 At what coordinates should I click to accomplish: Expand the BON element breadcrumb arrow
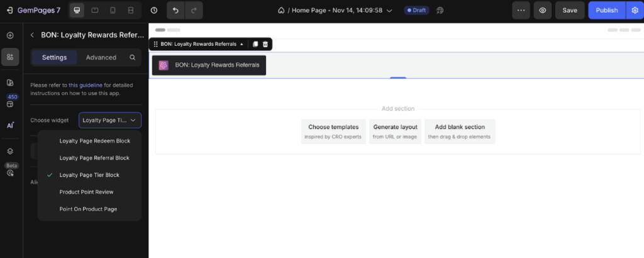pos(242,44)
